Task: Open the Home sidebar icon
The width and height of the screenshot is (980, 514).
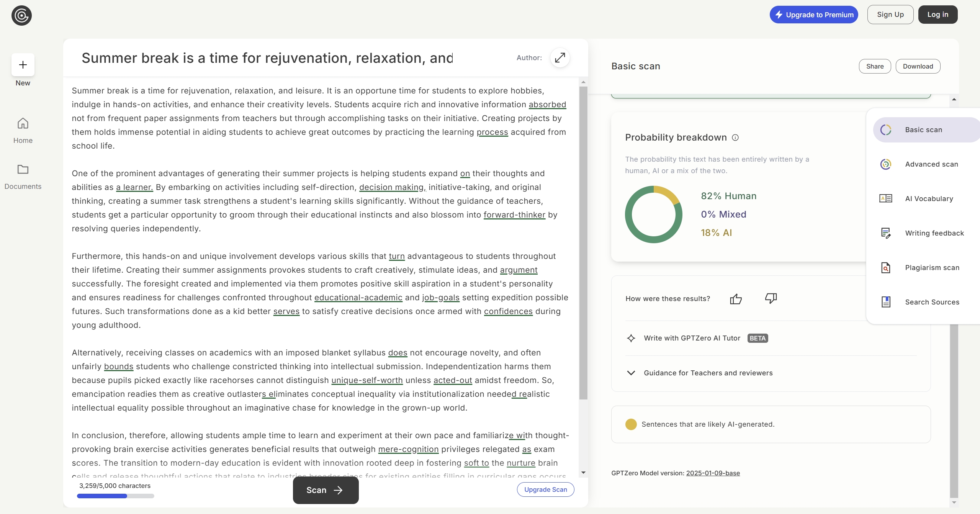Action: tap(23, 123)
